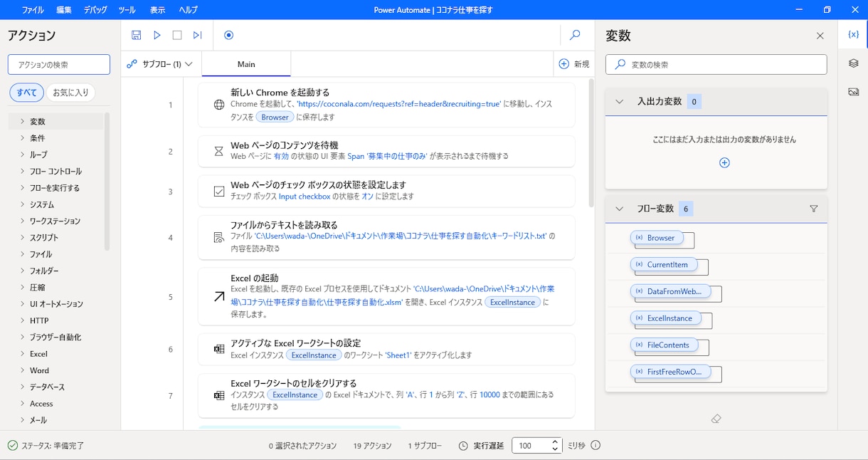Collapse the フロー変数 section
The image size is (868, 460).
(x=619, y=209)
